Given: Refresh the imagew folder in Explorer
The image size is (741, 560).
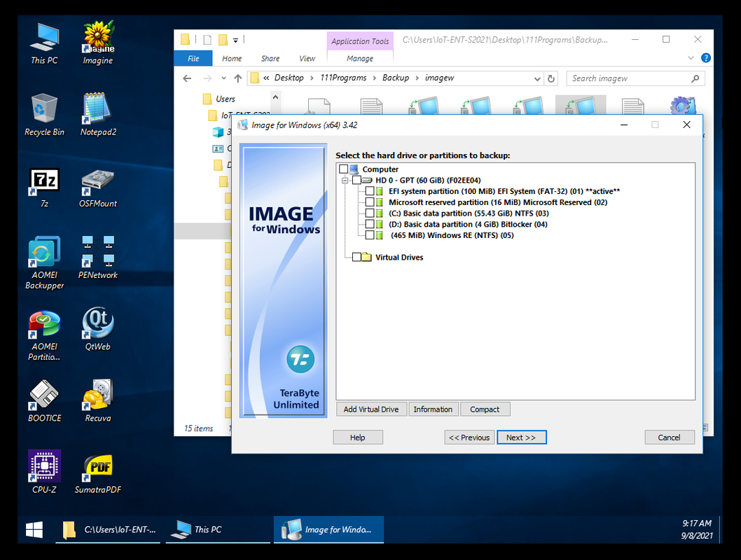Looking at the screenshot, I should point(551,78).
